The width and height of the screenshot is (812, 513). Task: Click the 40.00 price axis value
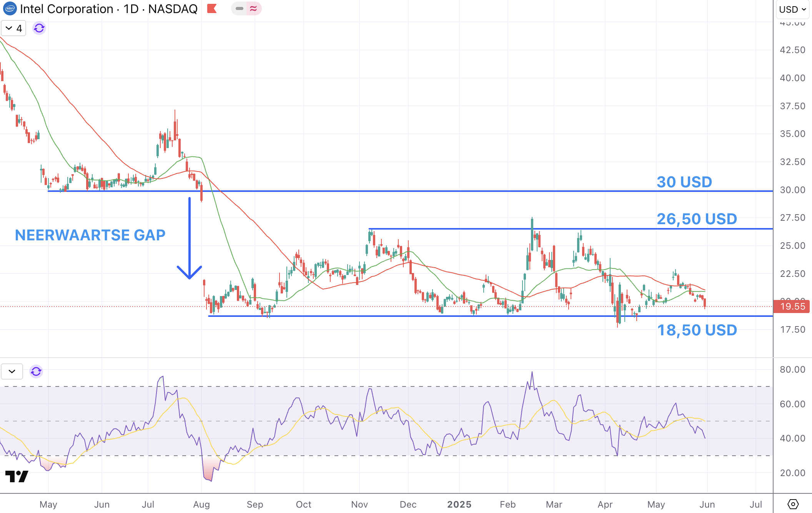(x=792, y=78)
